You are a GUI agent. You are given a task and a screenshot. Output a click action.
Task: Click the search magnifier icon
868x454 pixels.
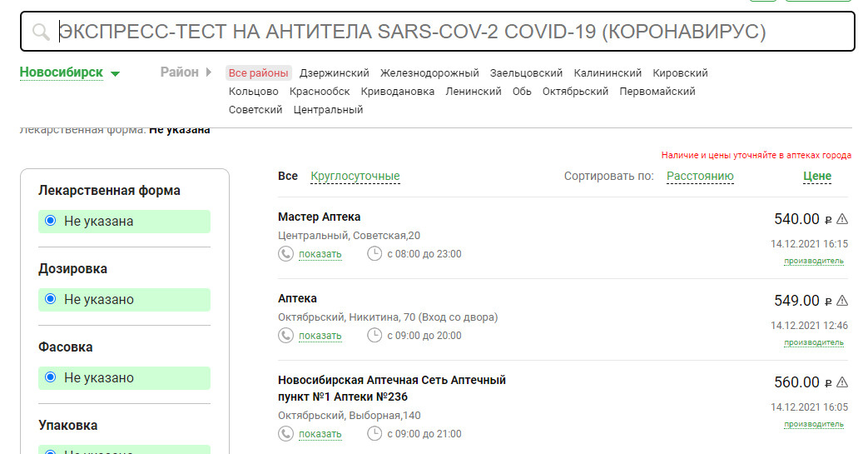pos(41,32)
